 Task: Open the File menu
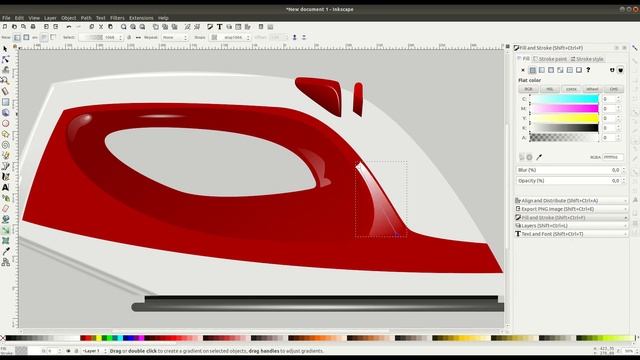(x=6, y=18)
